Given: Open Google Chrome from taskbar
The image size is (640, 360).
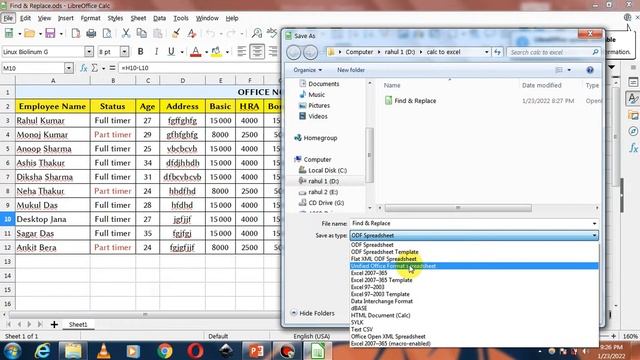Looking at the screenshot, I should 165,351.
